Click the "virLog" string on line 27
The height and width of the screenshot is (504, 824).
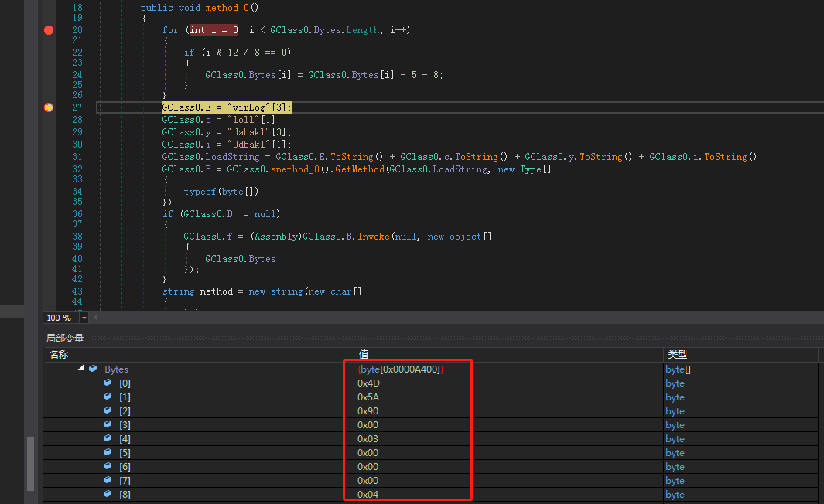click(x=248, y=107)
